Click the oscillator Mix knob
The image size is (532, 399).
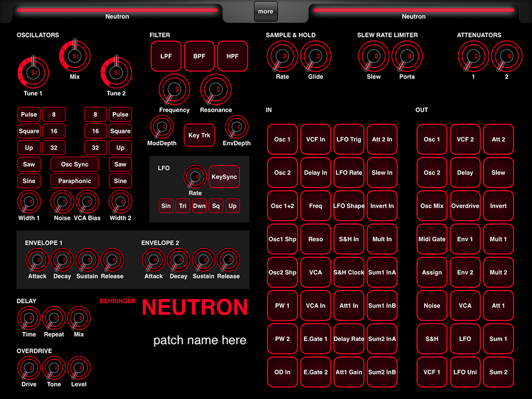[x=75, y=56]
